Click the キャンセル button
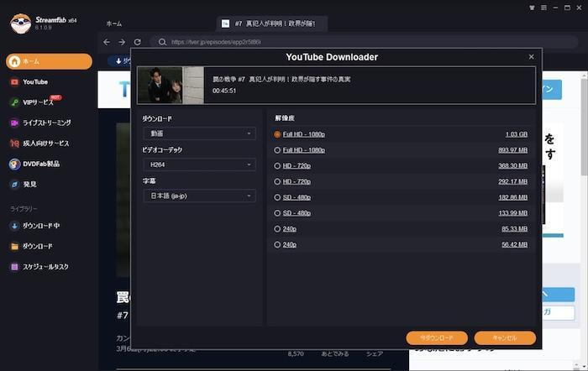The height and width of the screenshot is (371, 588). tap(505, 337)
